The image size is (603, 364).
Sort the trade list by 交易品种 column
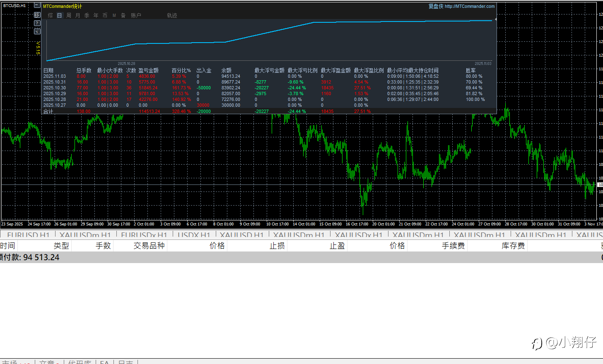(x=149, y=246)
